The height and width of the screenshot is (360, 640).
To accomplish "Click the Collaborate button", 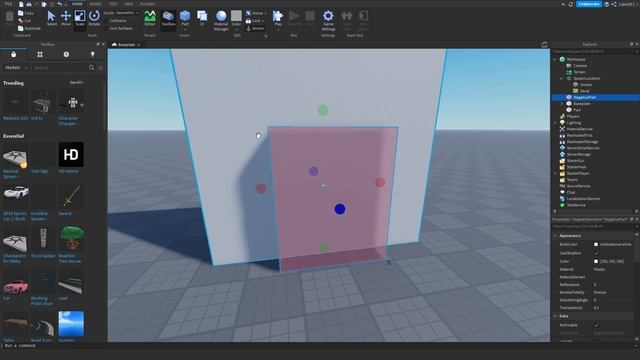I will pos(589,4).
